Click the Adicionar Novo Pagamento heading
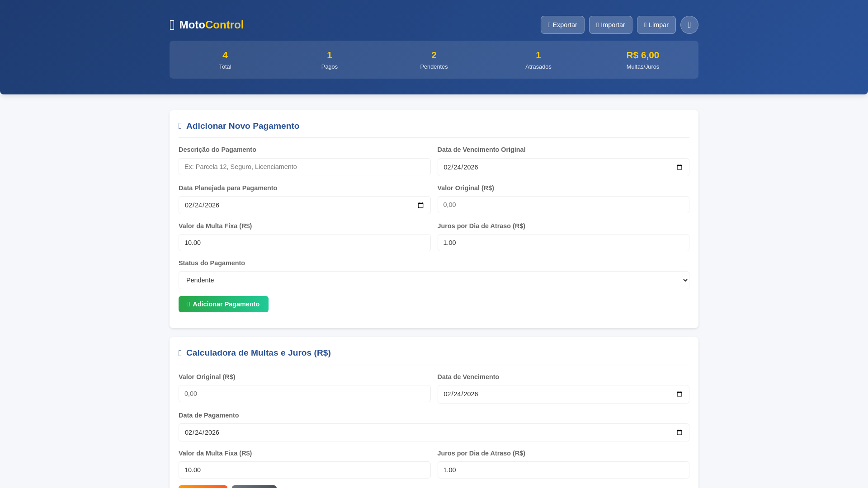 click(239, 126)
